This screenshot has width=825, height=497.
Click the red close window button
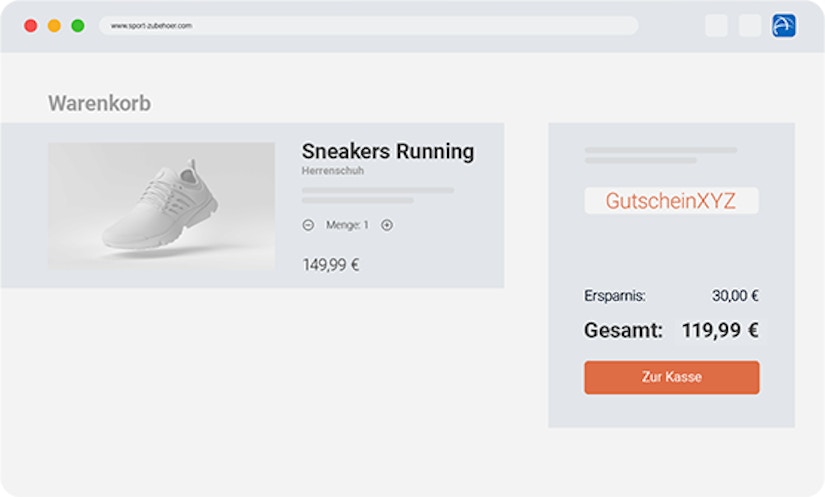31,25
